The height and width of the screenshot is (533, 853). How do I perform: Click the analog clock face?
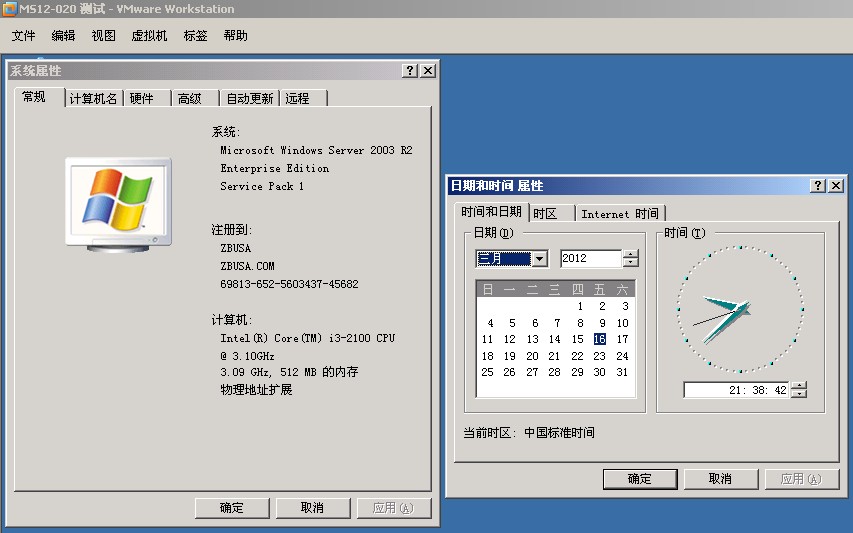click(740, 309)
